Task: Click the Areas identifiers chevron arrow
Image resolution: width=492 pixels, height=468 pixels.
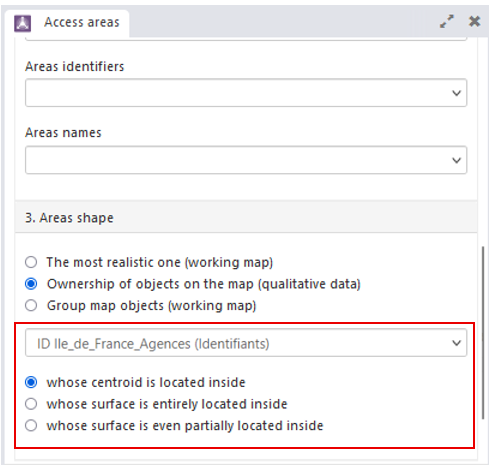Action: pos(456,93)
